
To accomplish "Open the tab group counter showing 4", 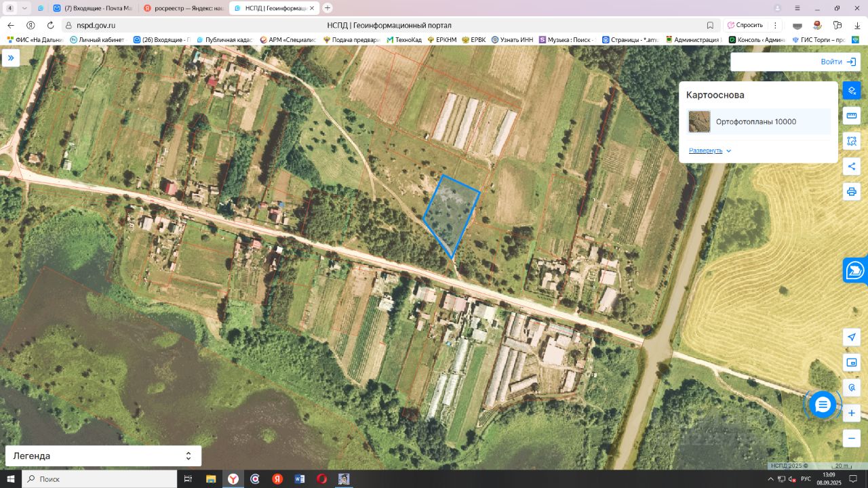I will pos(10,8).
